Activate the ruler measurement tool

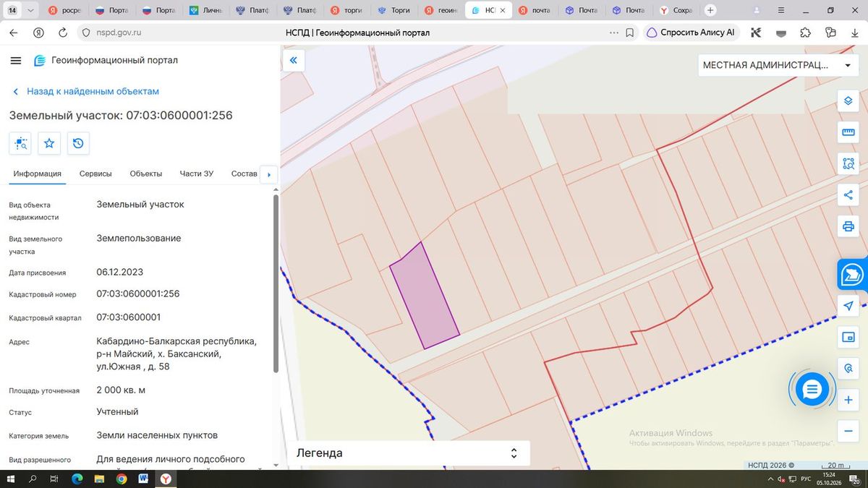coord(848,132)
